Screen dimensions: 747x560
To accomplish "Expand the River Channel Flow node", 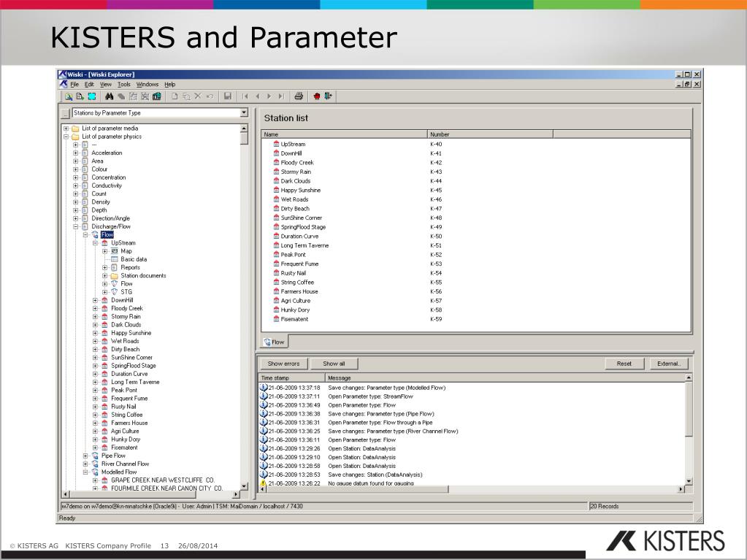I will point(85,464).
